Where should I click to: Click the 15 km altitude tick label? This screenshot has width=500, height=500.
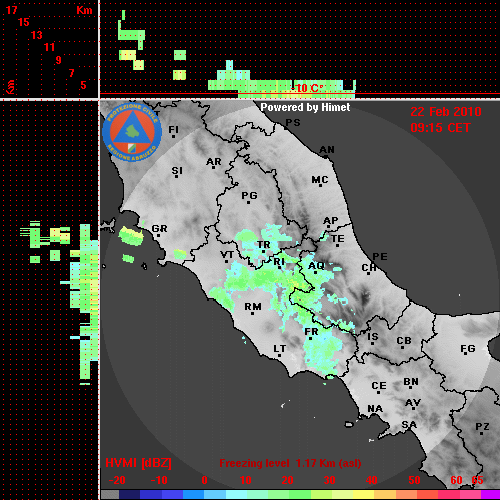(23, 22)
